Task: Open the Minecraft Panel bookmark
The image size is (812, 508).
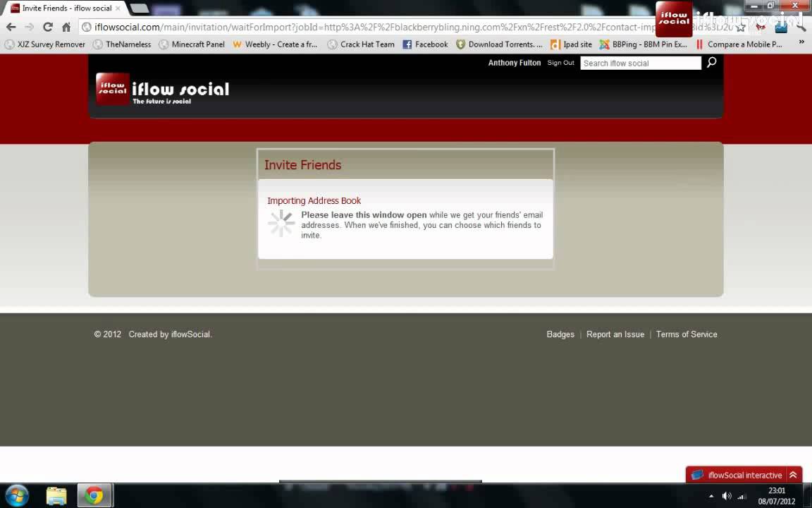Action: coord(192,44)
